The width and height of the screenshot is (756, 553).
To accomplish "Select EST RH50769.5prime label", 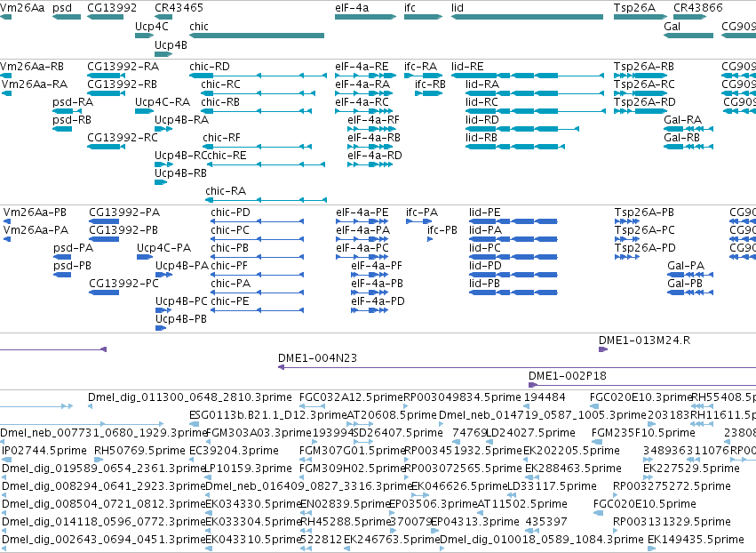I will [x=139, y=451].
